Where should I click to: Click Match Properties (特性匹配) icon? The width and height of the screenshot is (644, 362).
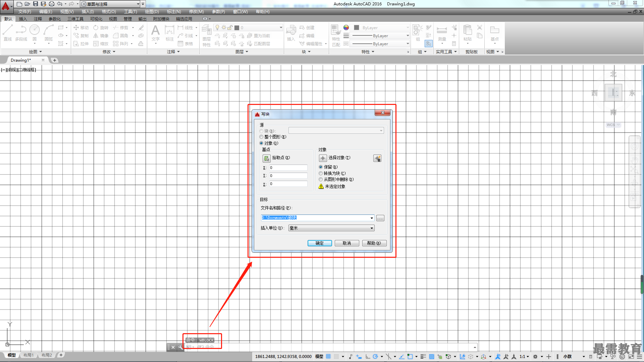[336, 36]
